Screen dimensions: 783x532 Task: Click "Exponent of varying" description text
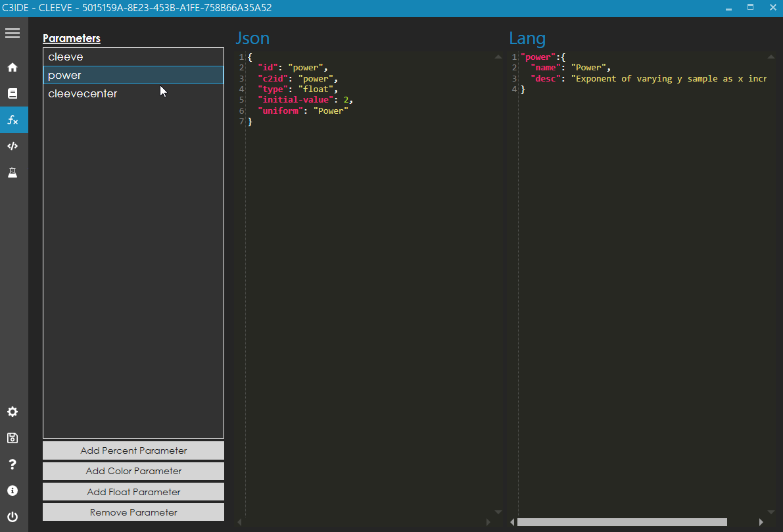624,78
